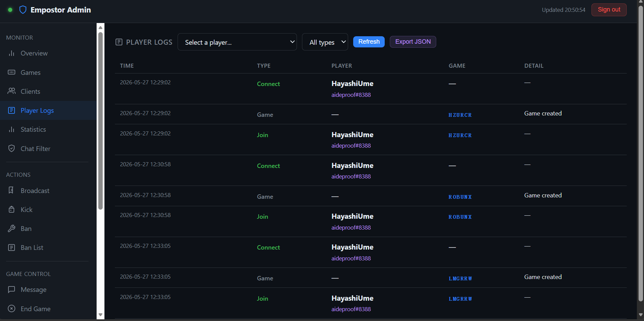Click the Connect type at 12:30:58
The image size is (644, 321).
point(268,166)
